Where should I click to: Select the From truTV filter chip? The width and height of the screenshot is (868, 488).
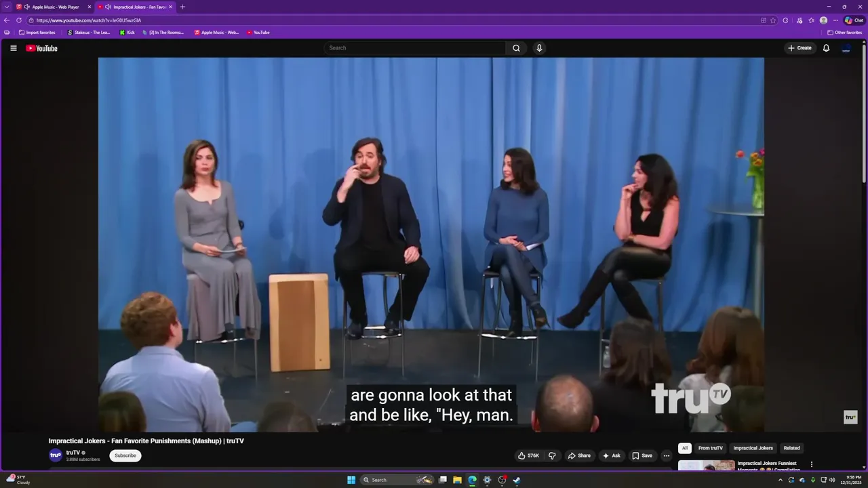(x=711, y=448)
